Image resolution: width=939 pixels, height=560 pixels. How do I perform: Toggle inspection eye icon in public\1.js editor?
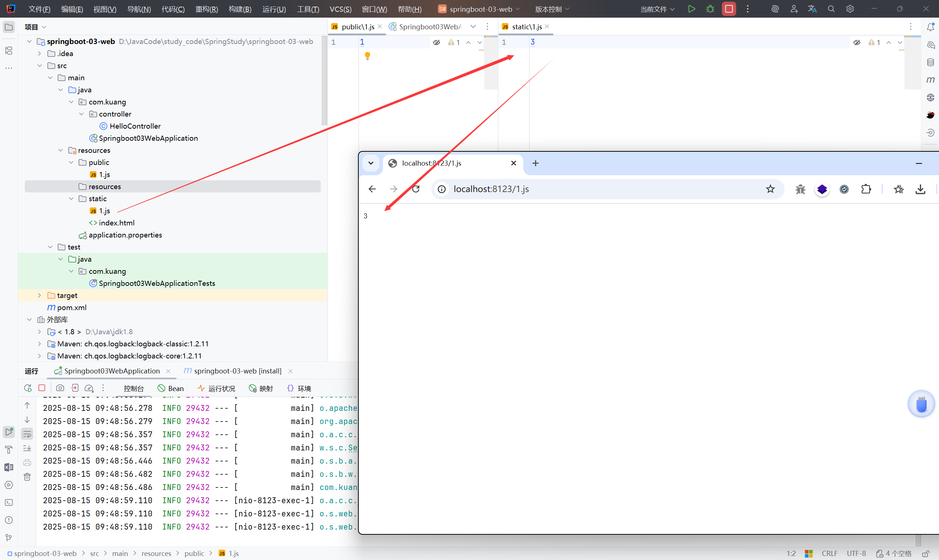coord(436,42)
